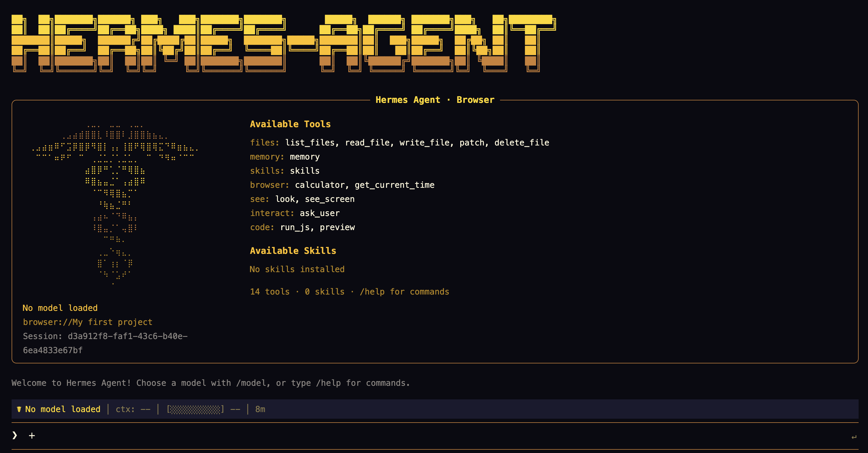Viewport: 868px width, 453px height.
Task: Click the Session ID text
Action: (x=105, y=343)
